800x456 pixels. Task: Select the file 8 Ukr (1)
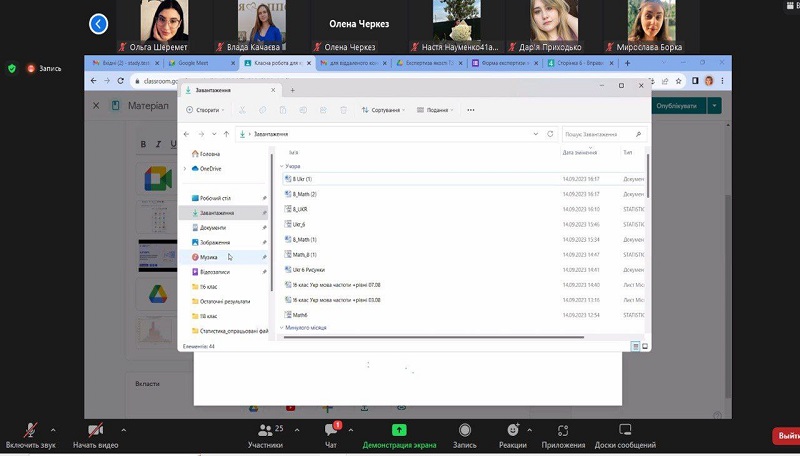coord(463,179)
